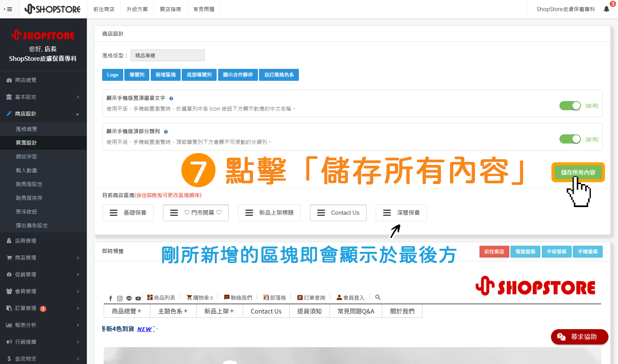Click the 風格版型 field showing 精品專櫃

click(x=168, y=55)
